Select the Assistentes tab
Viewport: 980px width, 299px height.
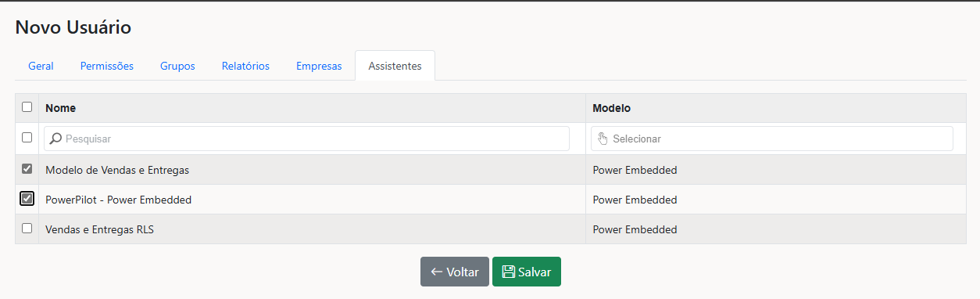[395, 66]
